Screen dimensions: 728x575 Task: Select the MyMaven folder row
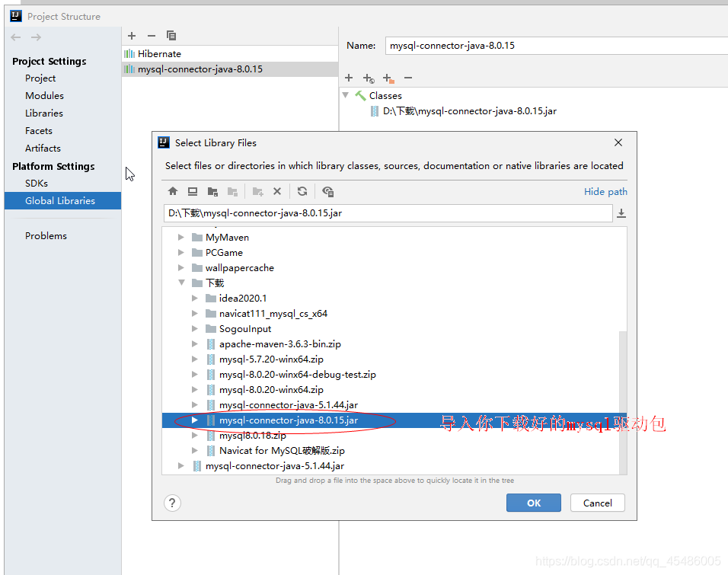(394, 238)
